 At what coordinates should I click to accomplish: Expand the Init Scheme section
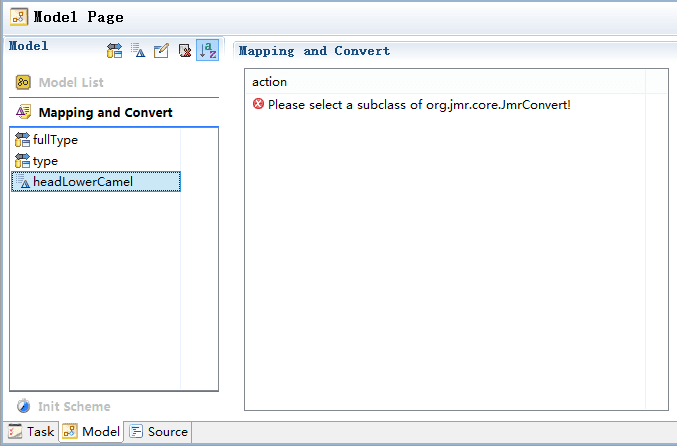click(x=74, y=406)
